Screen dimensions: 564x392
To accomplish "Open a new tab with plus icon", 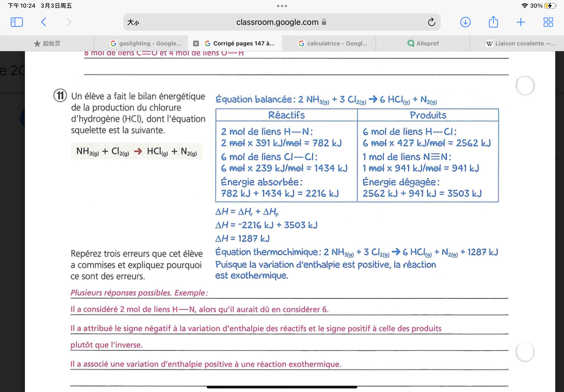I will coord(521,22).
